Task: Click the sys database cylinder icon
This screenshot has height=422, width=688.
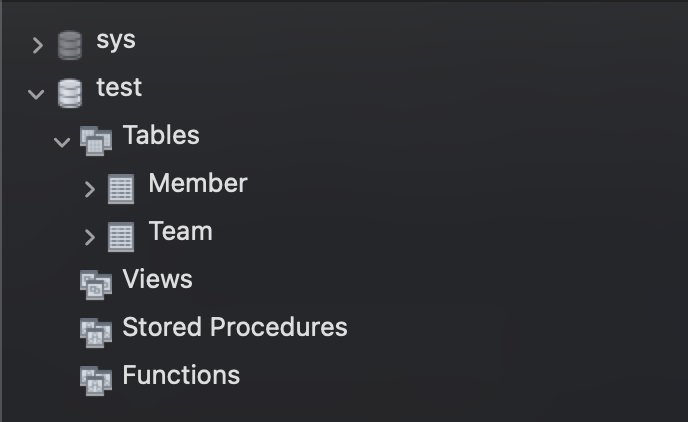Action: [x=70, y=45]
